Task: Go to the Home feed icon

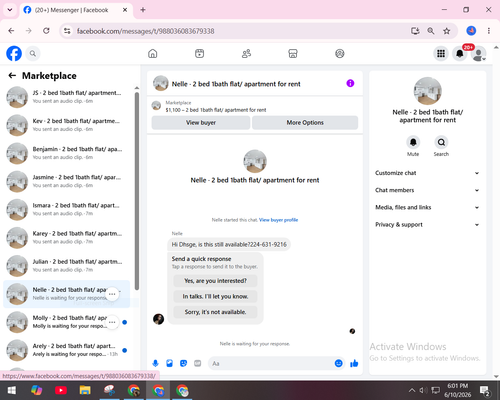Action: (x=153, y=53)
